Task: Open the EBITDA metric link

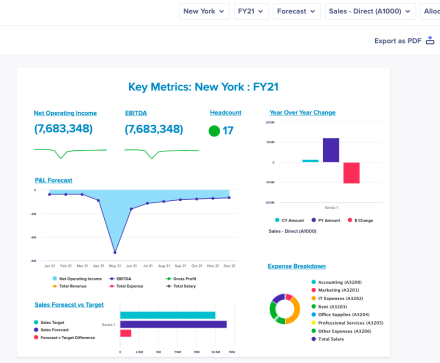Action: click(x=136, y=113)
